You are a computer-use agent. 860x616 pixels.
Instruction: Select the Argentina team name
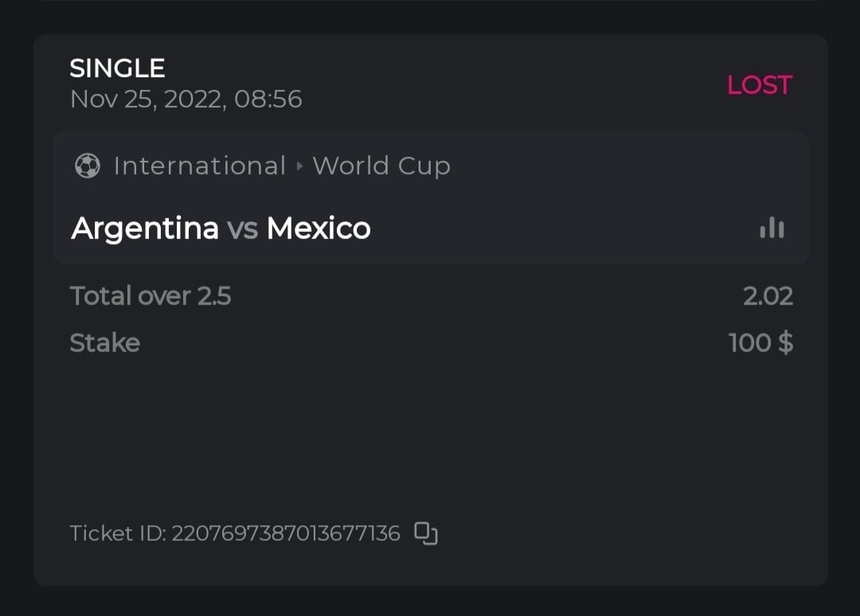(x=145, y=229)
